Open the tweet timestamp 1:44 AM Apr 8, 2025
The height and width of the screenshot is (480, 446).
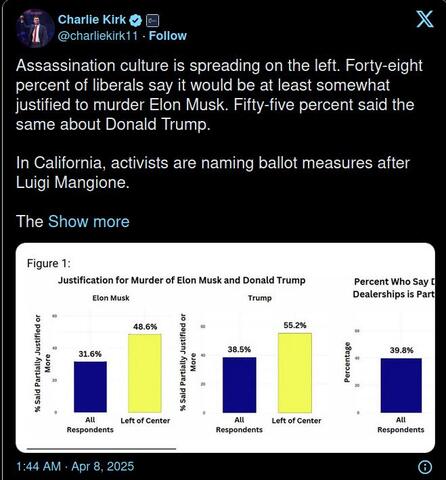coord(75,466)
